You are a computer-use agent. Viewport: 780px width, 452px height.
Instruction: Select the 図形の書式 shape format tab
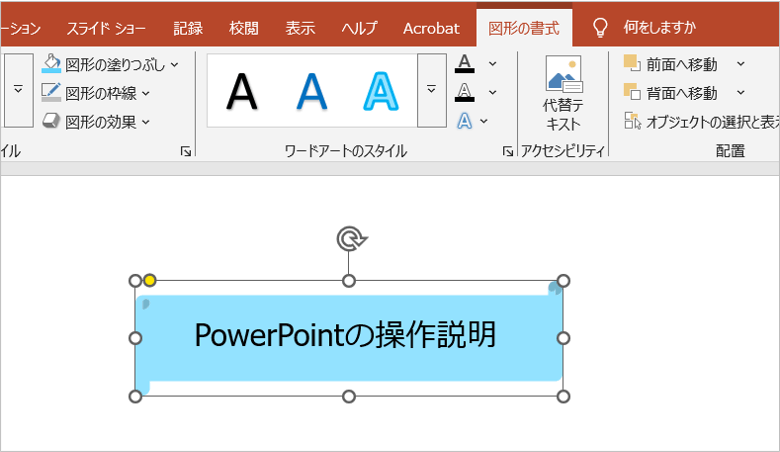pos(524,28)
